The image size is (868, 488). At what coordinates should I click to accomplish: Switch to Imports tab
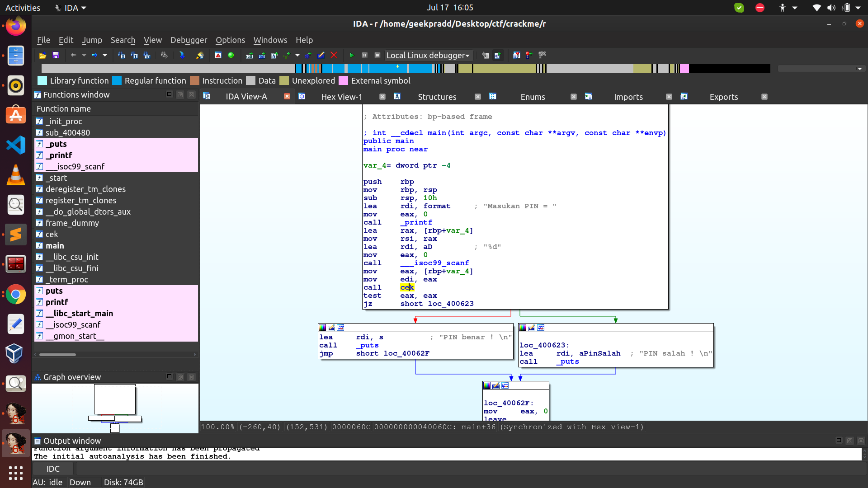[628, 97]
